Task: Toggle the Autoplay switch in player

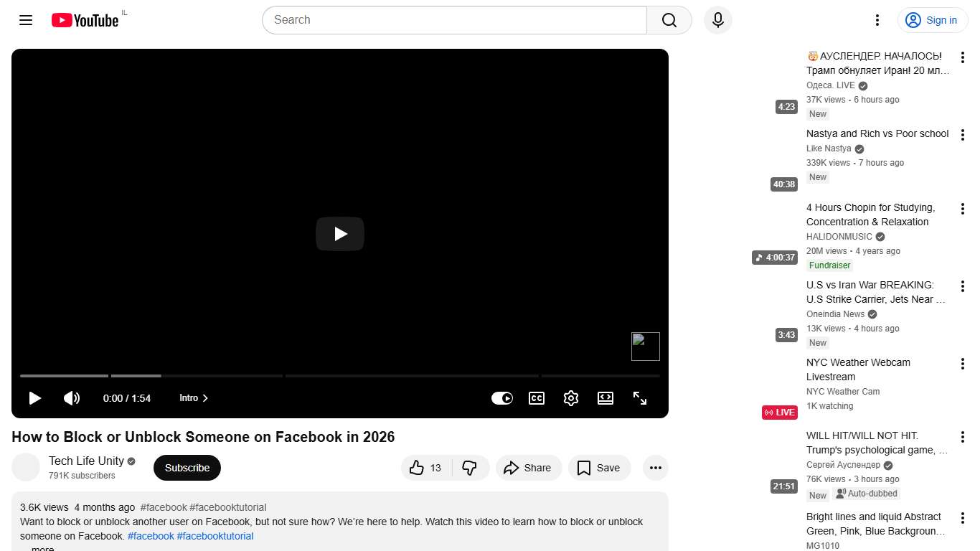Action: 502,398
